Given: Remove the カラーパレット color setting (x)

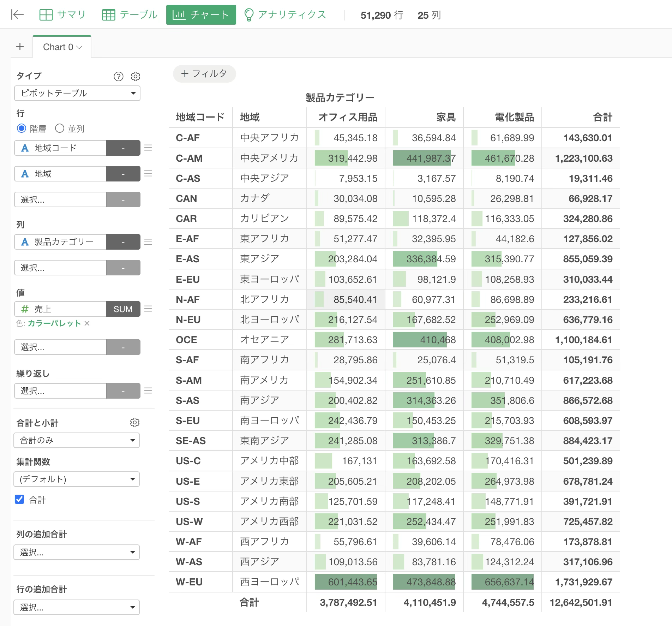Looking at the screenshot, I should (x=87, y=323).
